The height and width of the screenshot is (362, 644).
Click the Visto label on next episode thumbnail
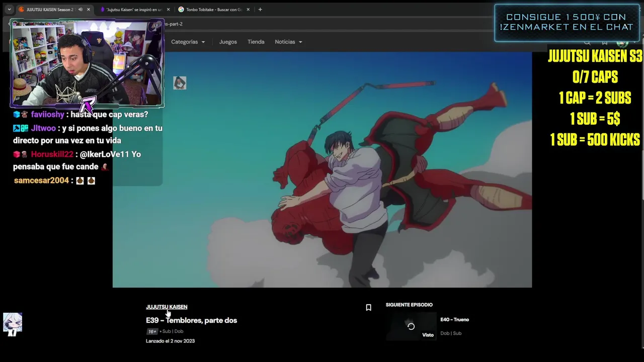[x=428, y=335]
